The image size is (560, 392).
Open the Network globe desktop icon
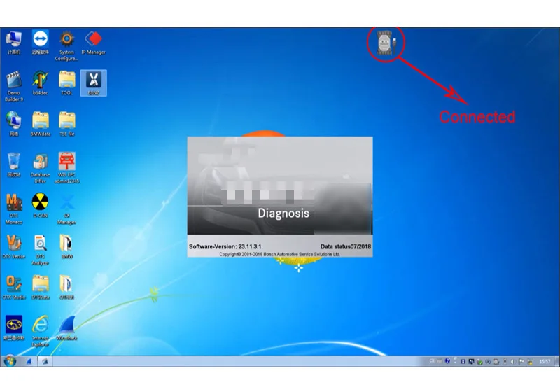pyautogui.click(x=13, y=123)
